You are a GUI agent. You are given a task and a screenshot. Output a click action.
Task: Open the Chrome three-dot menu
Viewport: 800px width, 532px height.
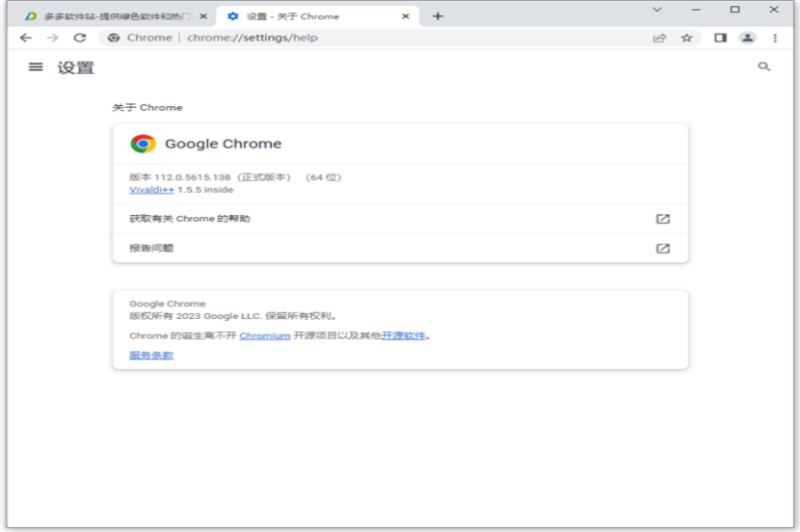[x=775, y=38]
